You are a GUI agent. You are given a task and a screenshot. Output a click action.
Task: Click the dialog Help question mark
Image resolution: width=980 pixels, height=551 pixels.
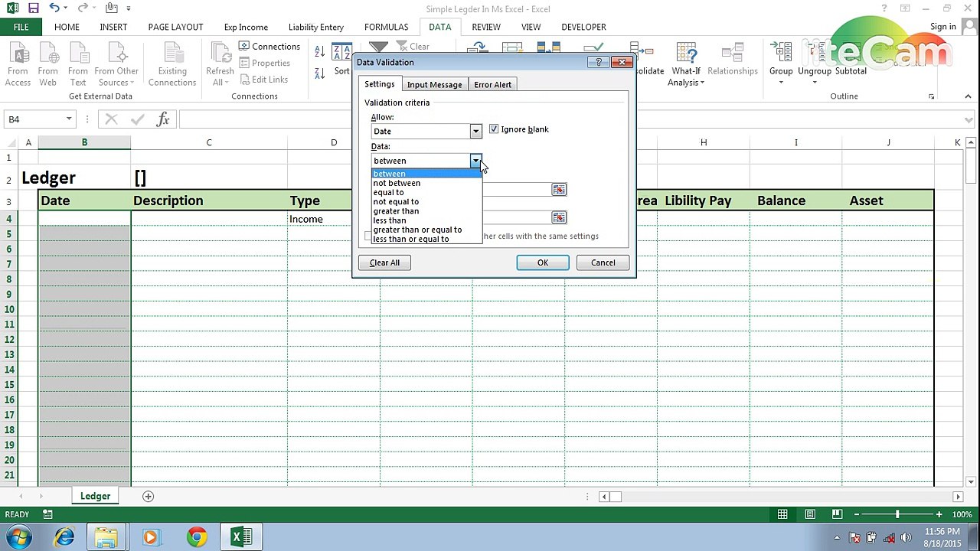[x=599, y=62]
